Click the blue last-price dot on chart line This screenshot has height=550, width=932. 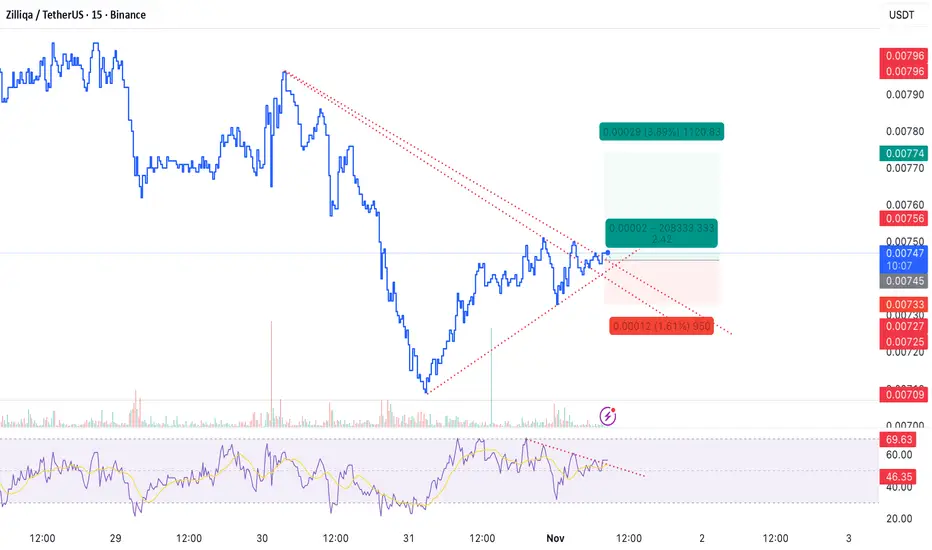pos(607,253)
